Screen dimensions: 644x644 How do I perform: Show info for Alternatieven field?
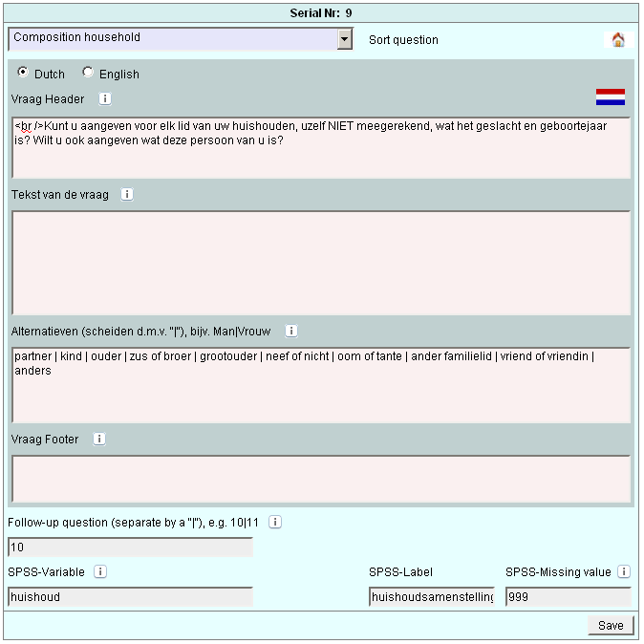pos(291,332)
